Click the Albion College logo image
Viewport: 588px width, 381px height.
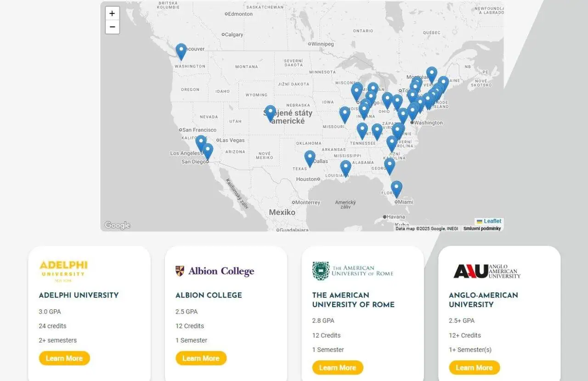coord(215,271)
